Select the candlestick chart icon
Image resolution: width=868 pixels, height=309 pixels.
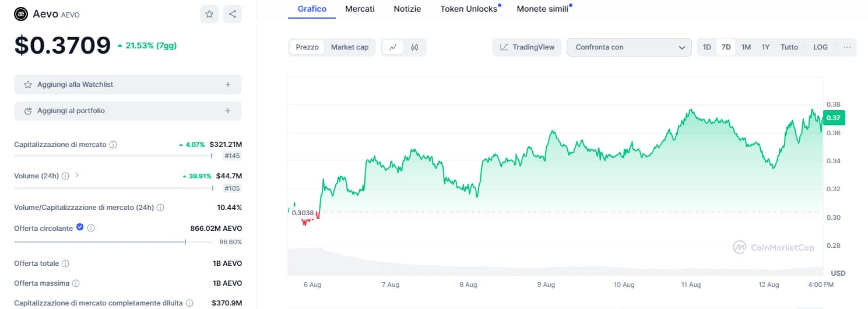point(414,47)
